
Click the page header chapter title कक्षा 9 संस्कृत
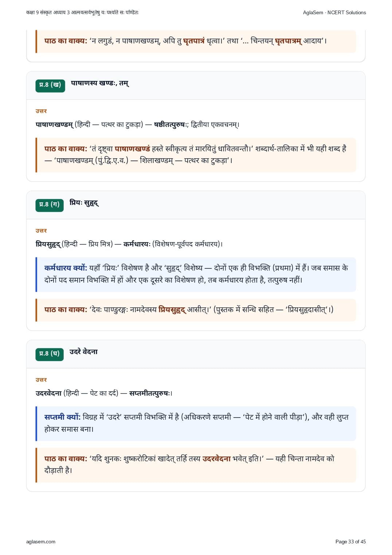coord(82,12)
